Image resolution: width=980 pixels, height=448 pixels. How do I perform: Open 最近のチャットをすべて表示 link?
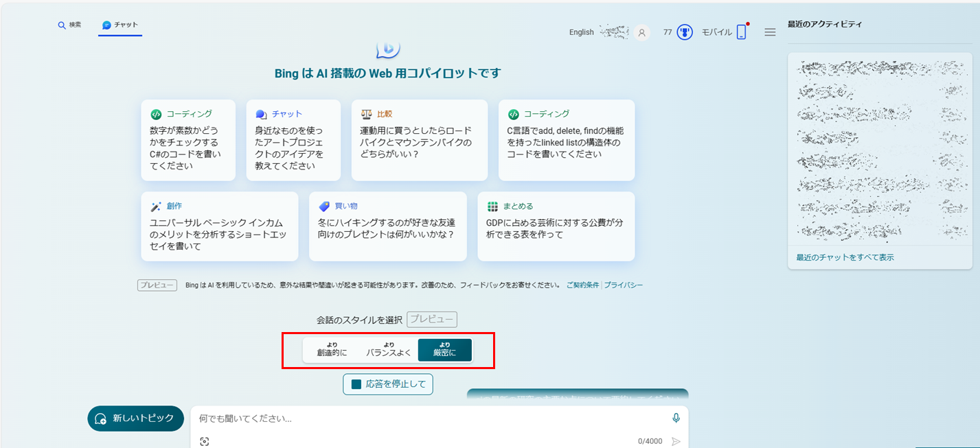845,257
